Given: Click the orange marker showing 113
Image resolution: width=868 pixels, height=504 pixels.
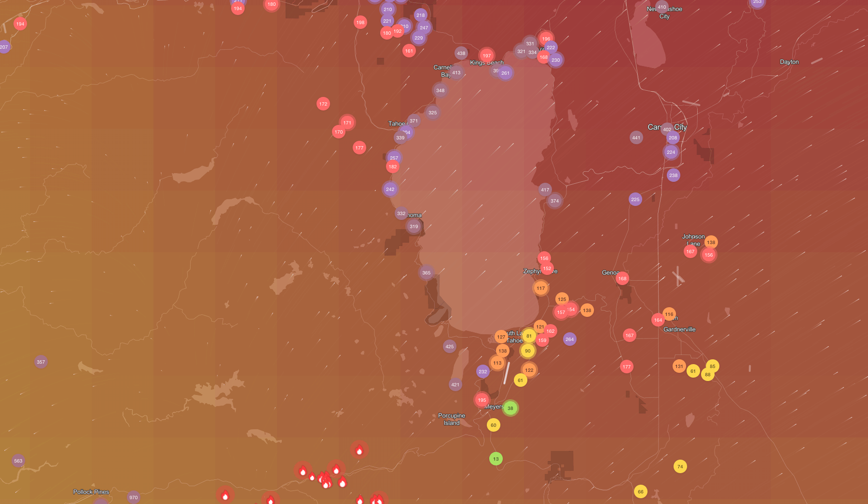Looking at the screenshot, I should 497,363.
